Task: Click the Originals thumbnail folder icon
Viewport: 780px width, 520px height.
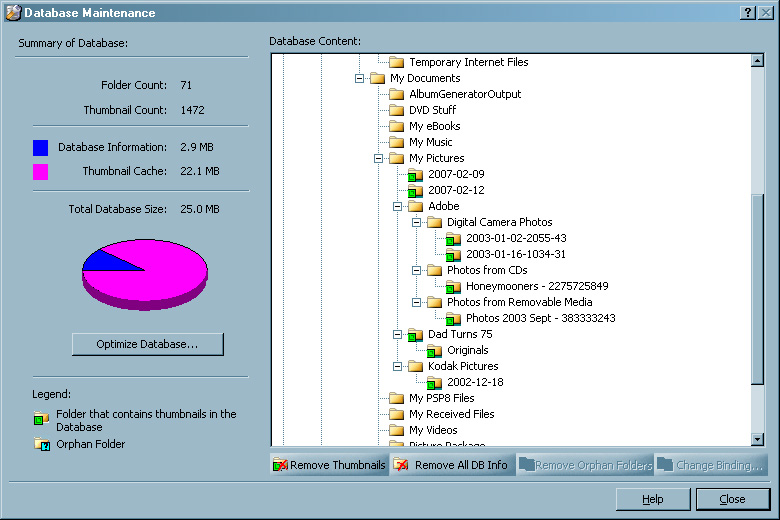Action: pyautogui.click(x=434, y=350)
